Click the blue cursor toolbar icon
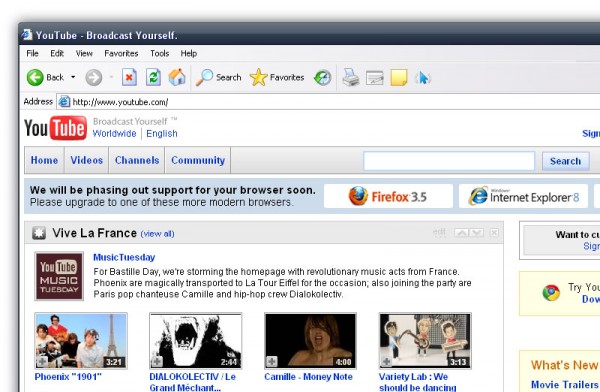 click(x=423, y=78)
